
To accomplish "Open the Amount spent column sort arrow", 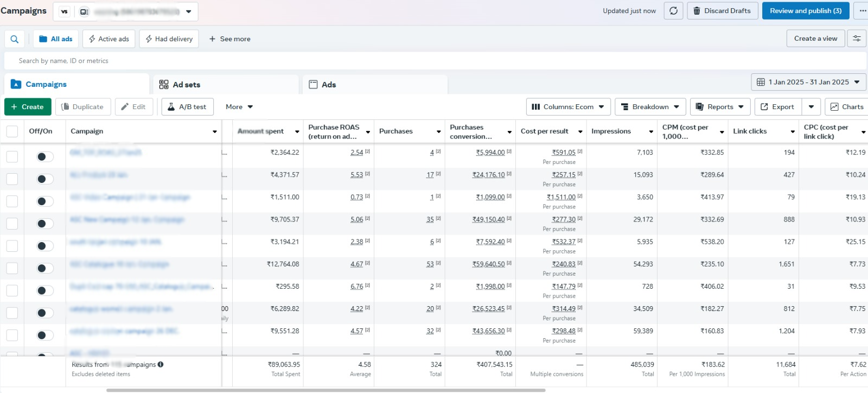I will point(297,132).
